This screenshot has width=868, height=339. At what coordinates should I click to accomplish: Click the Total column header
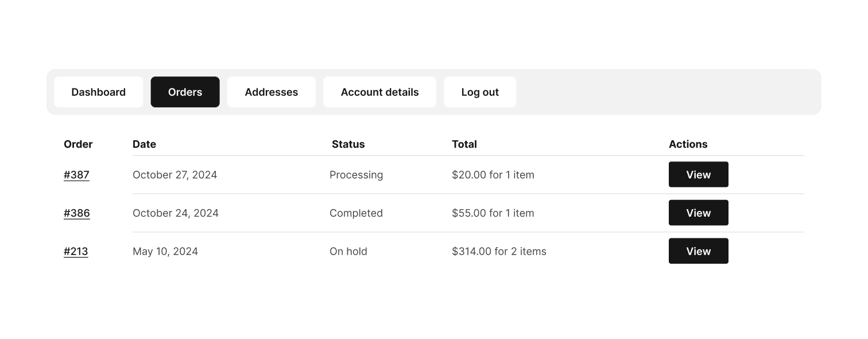click(464, 144)
